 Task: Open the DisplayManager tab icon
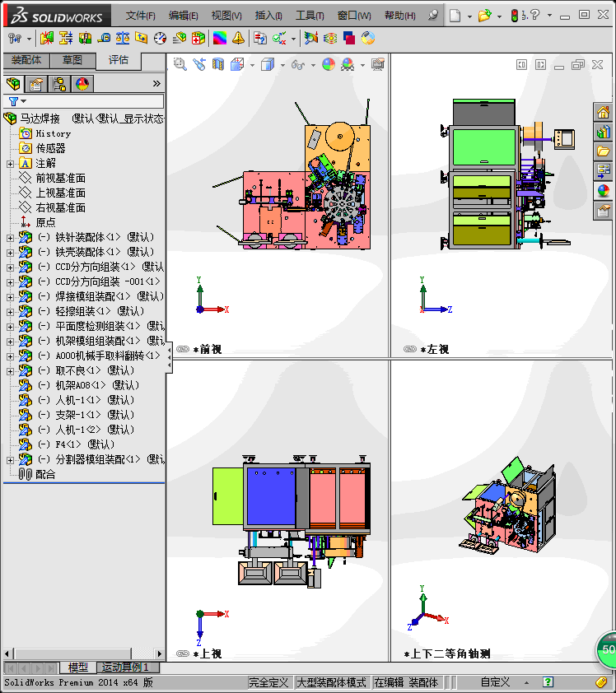pos(82,83)
